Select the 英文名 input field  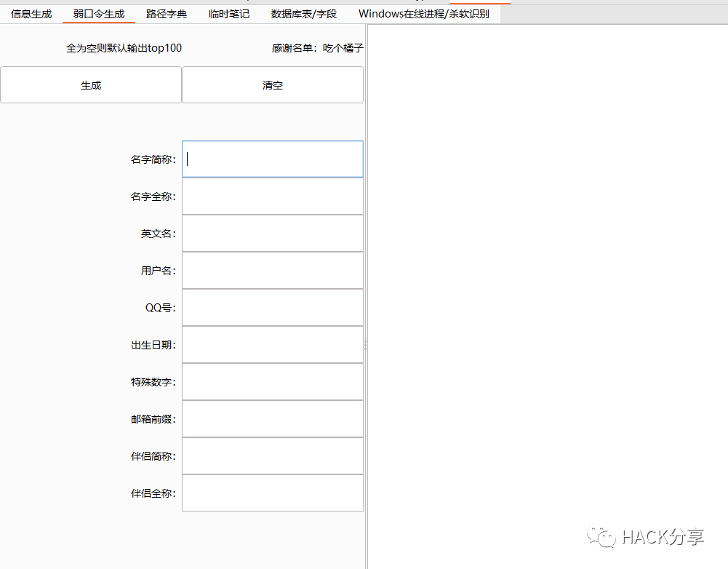coord(273,234)
